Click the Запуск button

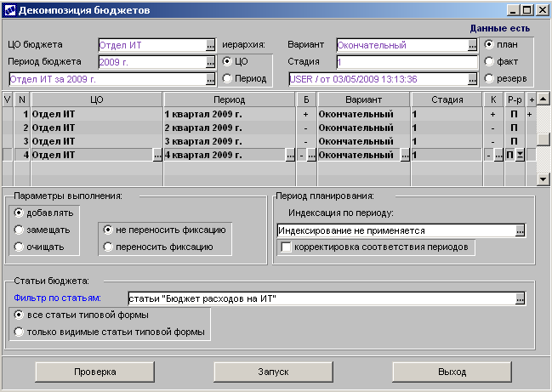tap(274, 372)
